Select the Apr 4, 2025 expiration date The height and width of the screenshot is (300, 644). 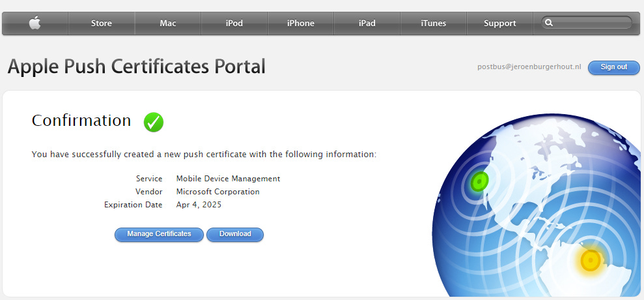(199, 205)
